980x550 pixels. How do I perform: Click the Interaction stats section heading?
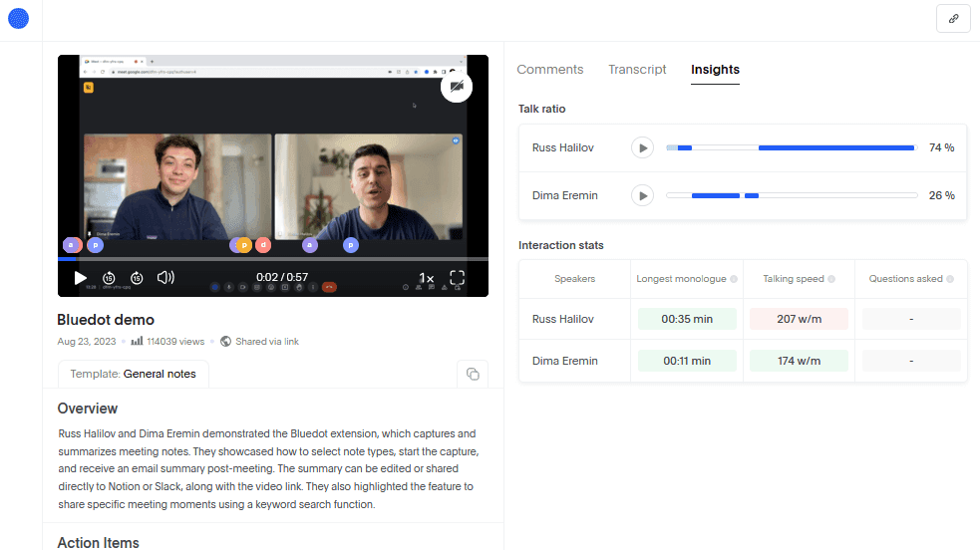(560, 245)
